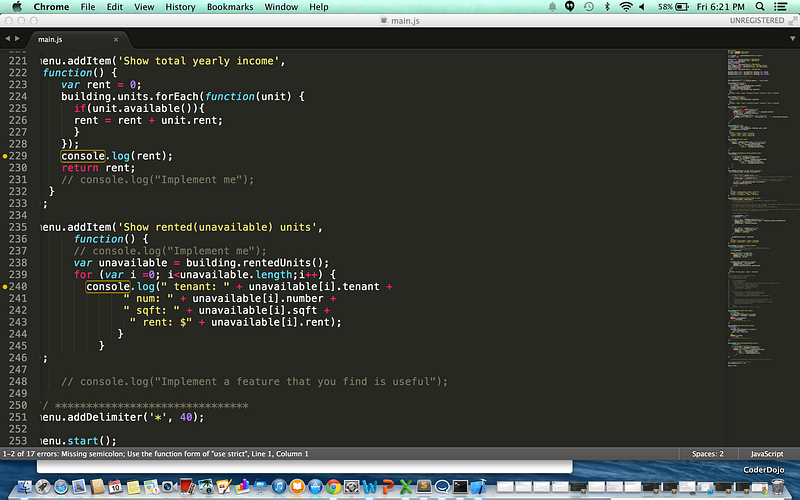Open Google Chrome from the Dock
800x500 pixels.
tap(333, 486)
